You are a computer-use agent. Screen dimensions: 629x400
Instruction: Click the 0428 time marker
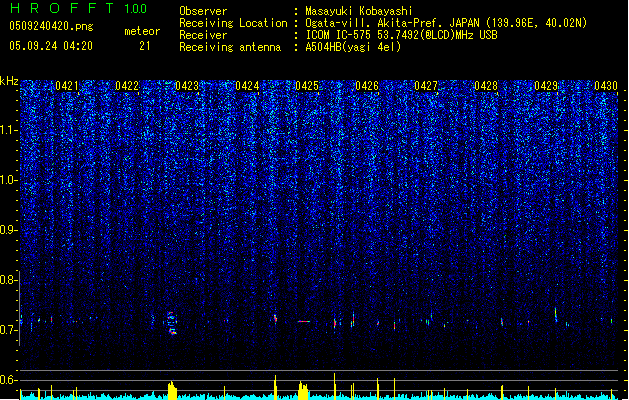click(486, 86)
